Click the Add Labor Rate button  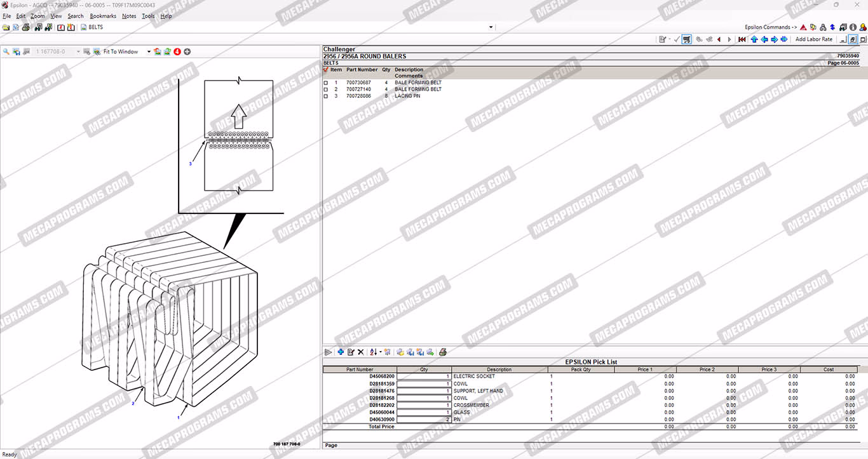point(813,39)
